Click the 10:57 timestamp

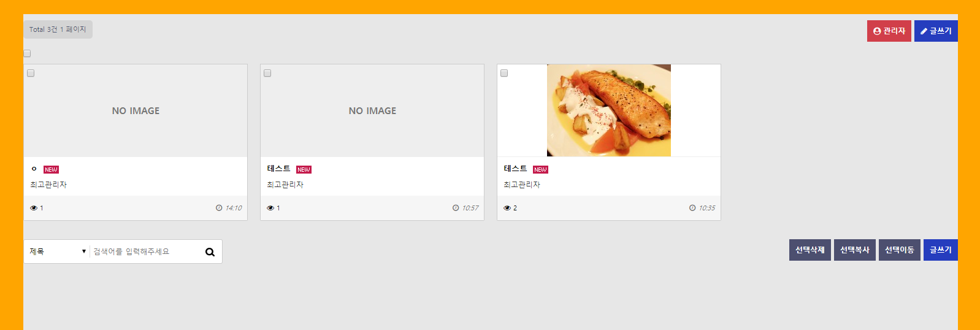470,208
